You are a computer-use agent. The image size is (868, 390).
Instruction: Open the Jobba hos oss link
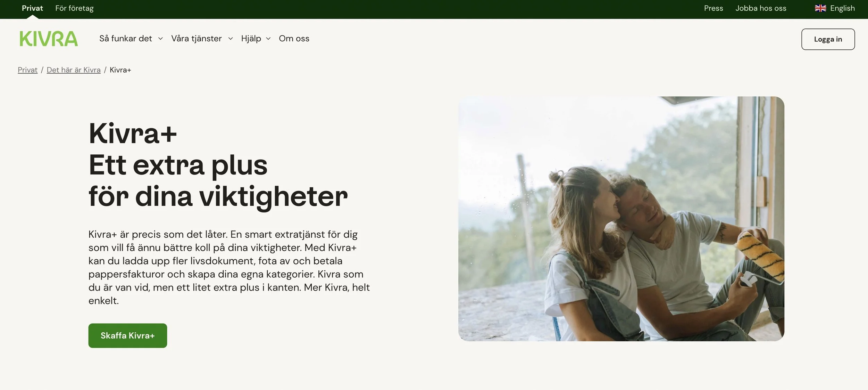761,8
